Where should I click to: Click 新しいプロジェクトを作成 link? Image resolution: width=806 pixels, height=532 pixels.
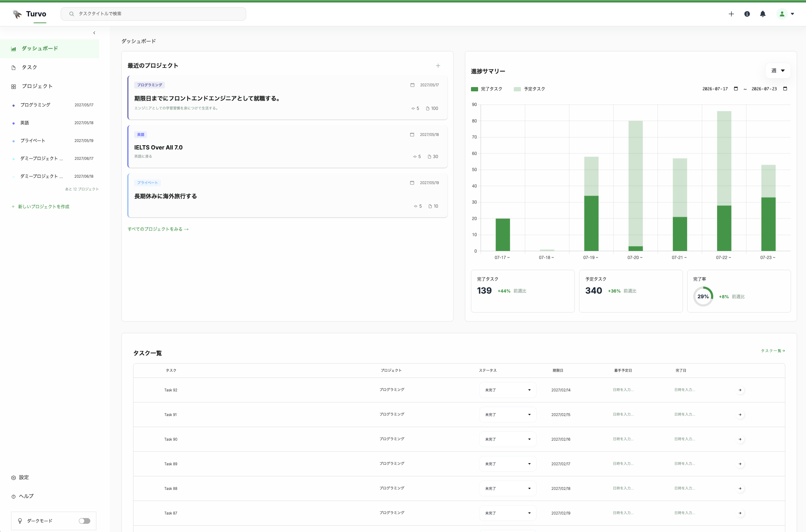click(x=40, y=207)
